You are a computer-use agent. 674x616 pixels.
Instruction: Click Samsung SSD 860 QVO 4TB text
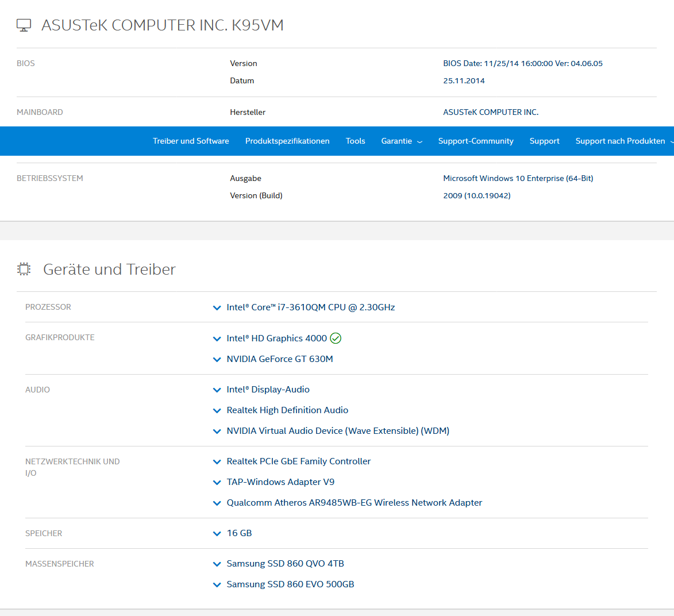(x=285, y=564)
